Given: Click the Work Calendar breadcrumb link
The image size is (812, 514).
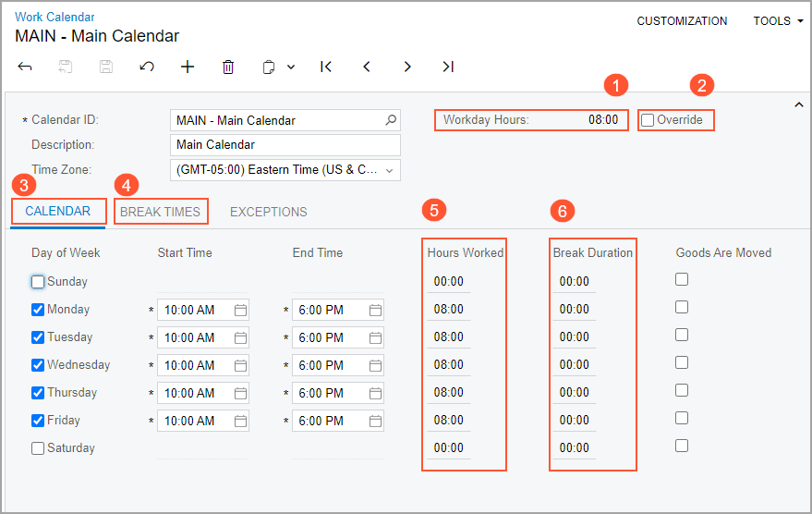Looking at the screenshot, I should coord(55,17).
